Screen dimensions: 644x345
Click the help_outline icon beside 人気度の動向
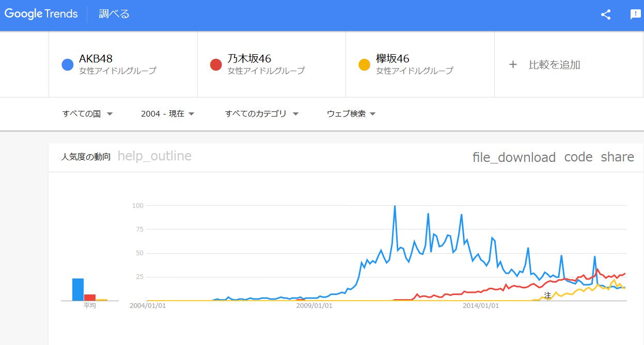coord(154,156)
